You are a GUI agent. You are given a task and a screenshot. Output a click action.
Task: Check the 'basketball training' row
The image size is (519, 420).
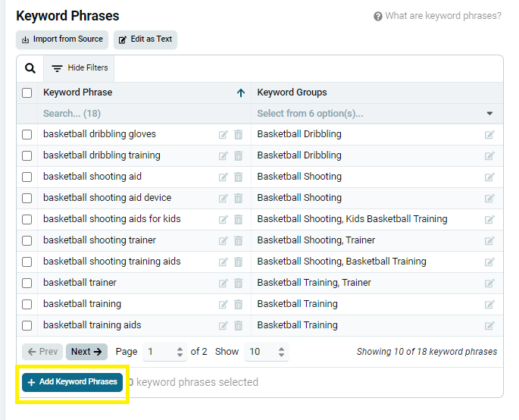[x=27, y=304]
